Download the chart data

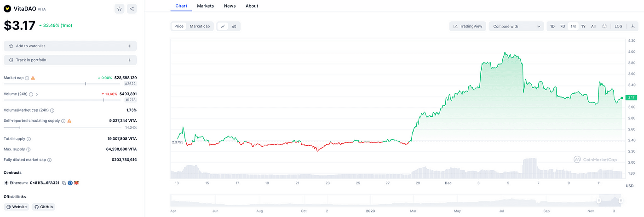[632, 26]
